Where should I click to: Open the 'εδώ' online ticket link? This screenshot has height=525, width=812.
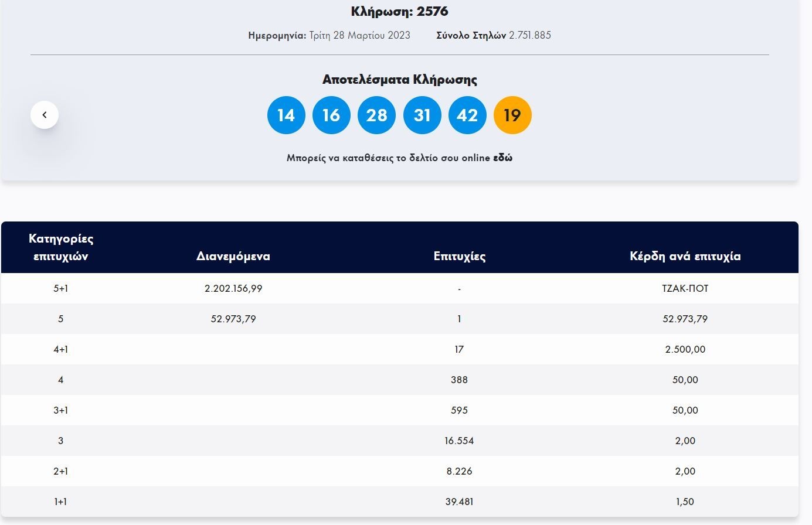point(502,158)
